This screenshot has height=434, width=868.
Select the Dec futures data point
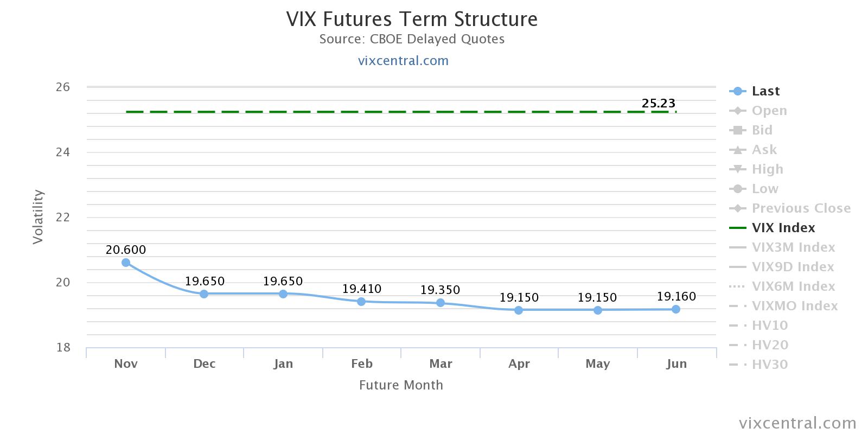click(204, 294)
